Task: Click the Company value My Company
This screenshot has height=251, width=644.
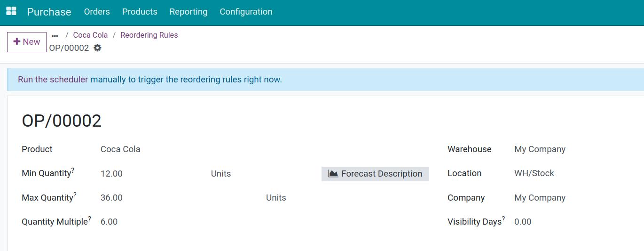Action: coord(540,198)
